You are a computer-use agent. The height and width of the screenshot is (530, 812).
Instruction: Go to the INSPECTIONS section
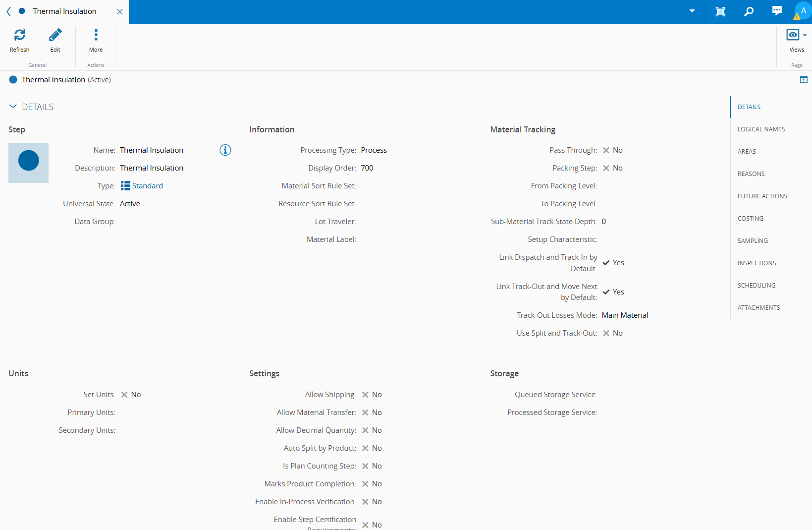(x=757, y=263)
